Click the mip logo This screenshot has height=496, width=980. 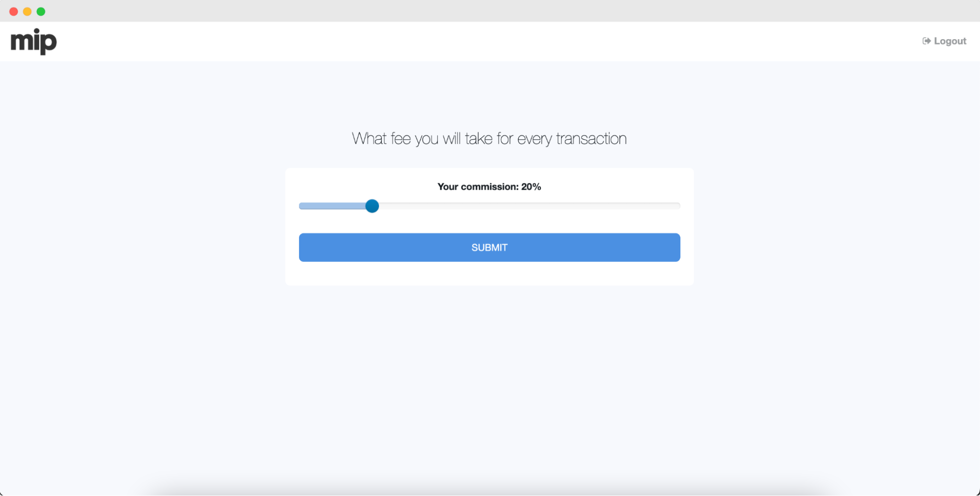click(33, 42)
